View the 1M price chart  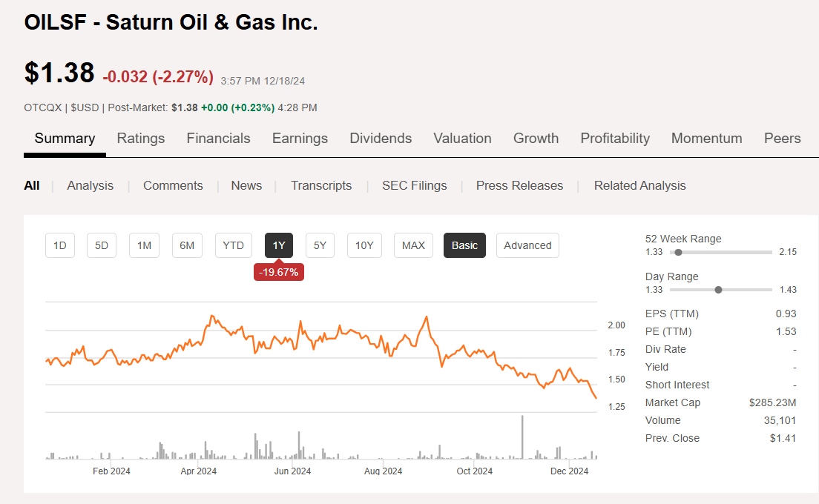click(x=144, y=245)
